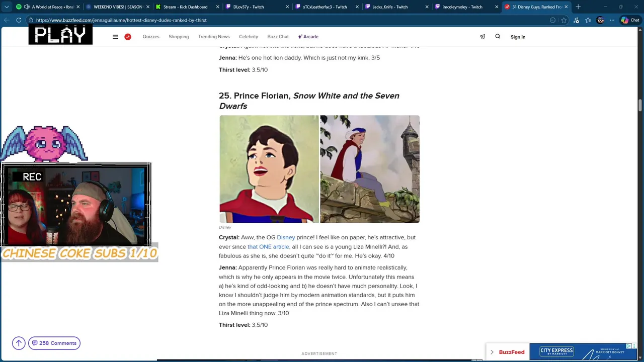The width and height of the screenshot is (644, 362).
Task: Open the Copilot Chat button
Action: pyautogui.click(x=630, y=20)
